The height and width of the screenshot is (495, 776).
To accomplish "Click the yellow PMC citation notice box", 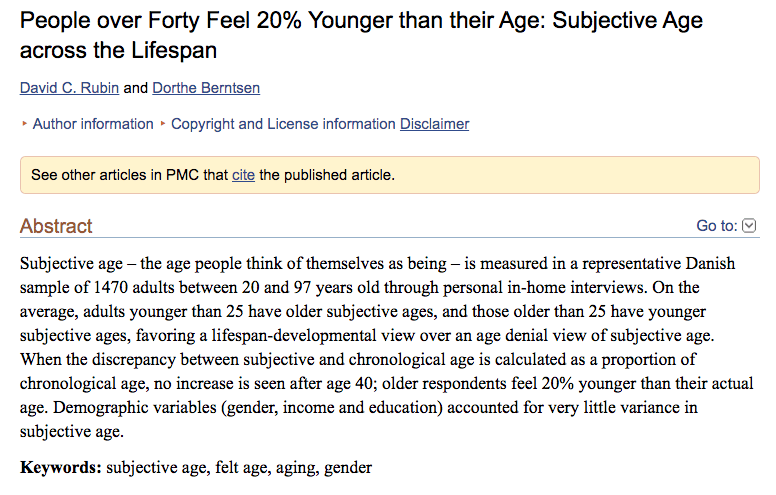I will tap(389, 175).
